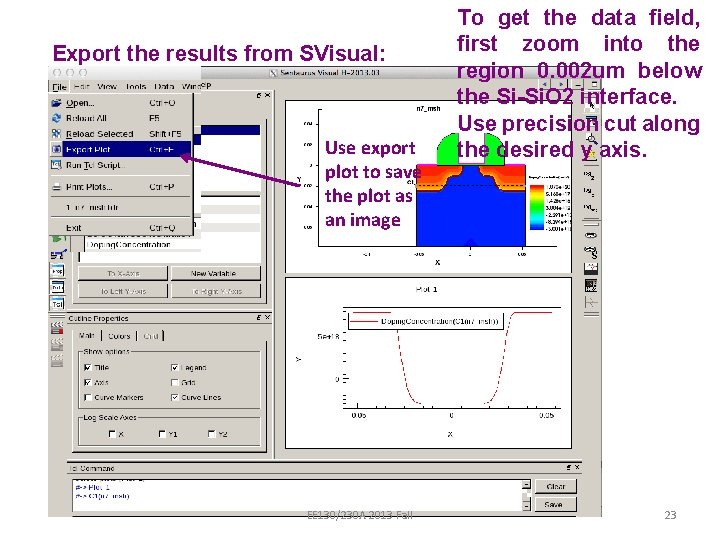The width and height of the screenshot is (720, 540).
Task: Open recent n7_msh.tdr file entry
Action: coord(120,208)
